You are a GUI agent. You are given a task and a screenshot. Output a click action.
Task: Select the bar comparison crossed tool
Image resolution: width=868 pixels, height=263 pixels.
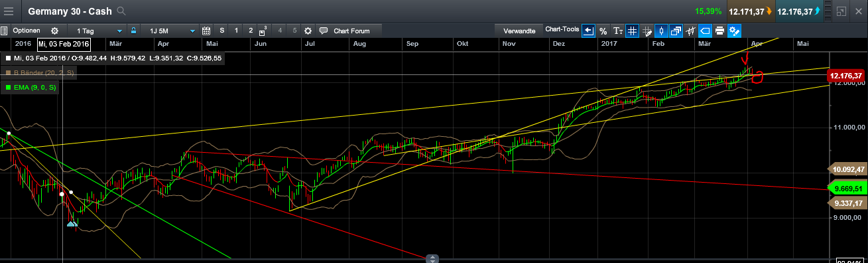[690, 31]
